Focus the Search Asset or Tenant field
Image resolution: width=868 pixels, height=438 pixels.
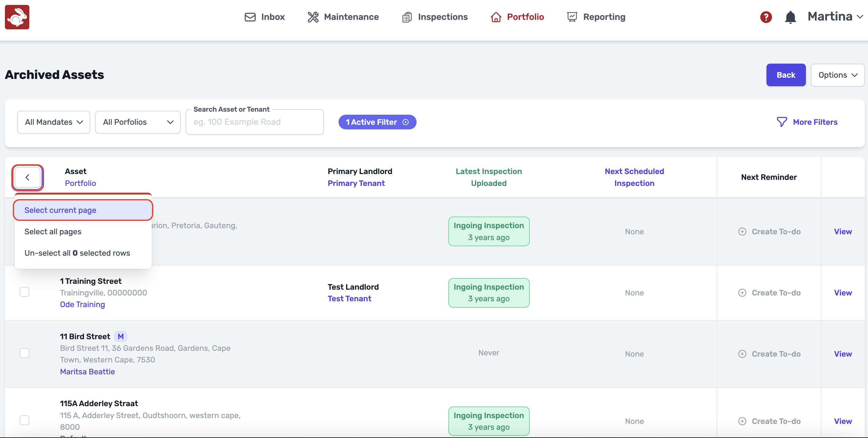click(x=254, y=122)
